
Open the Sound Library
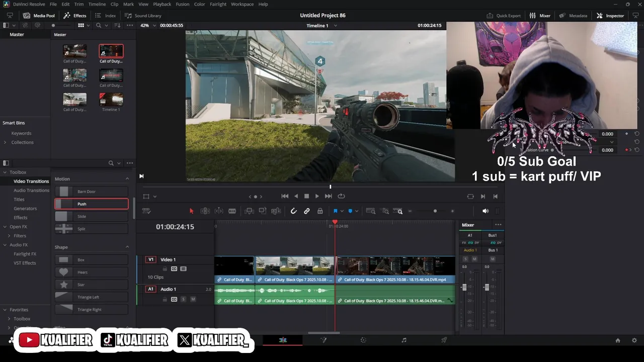(143, 16)
